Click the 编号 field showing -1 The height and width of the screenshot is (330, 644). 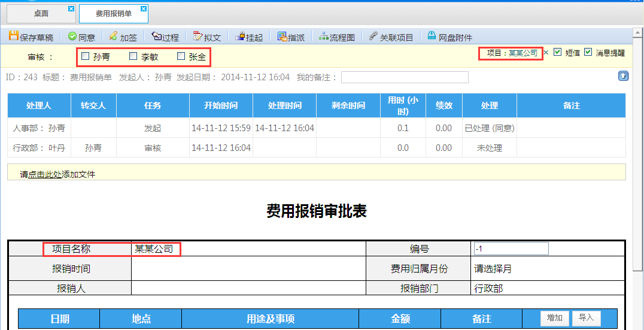tap(511, 249)
